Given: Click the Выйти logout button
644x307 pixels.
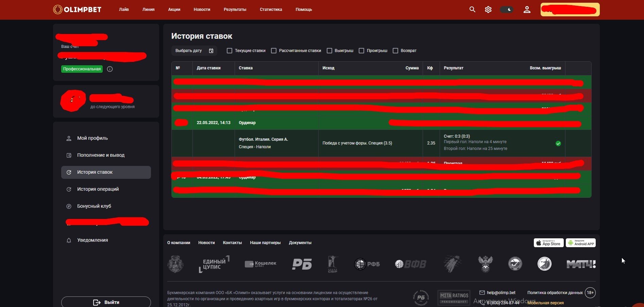Looking at the screenshot, I should (106, 302).
